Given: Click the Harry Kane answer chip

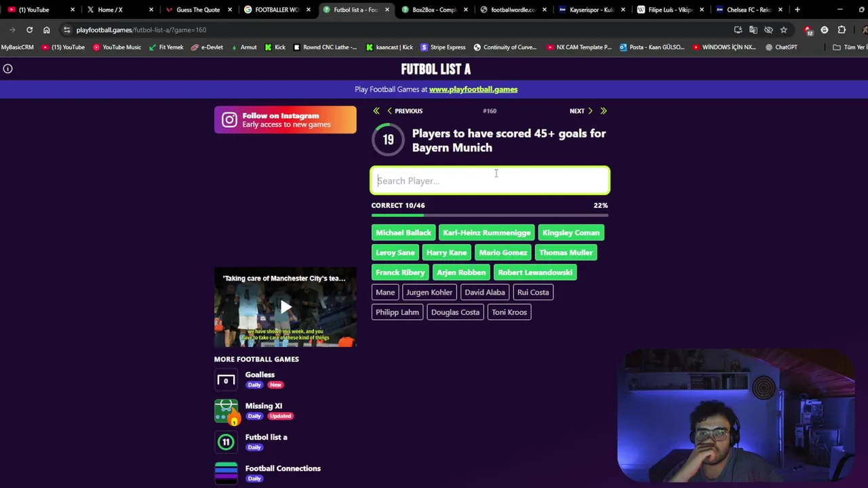Looking at the screenshot, I should 447,253.
